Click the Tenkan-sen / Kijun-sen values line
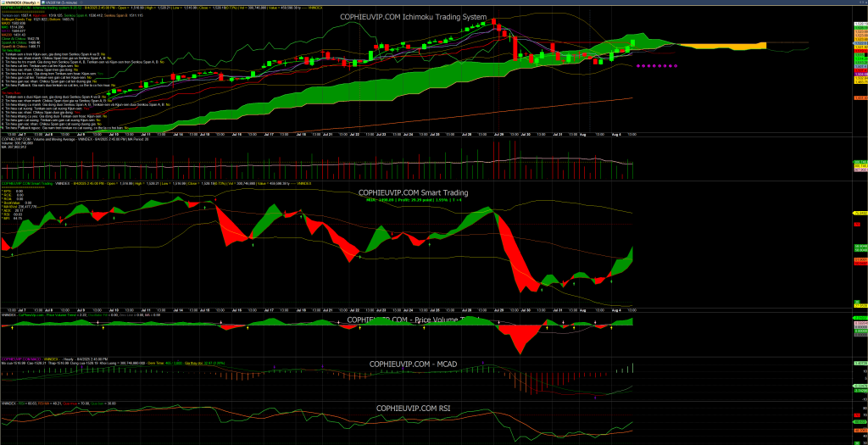Image resolution: width=868 pixels, height=445 pixels. pyautogui.click(x=72, y=15)
